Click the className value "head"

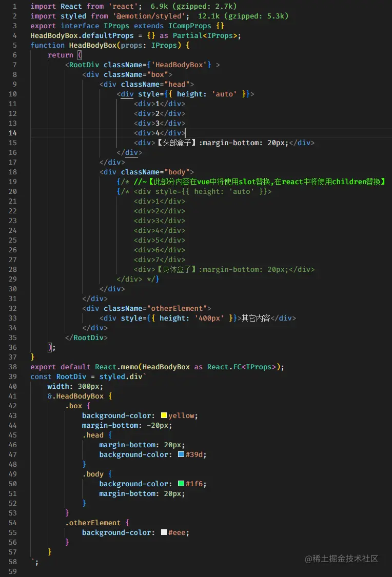click(x=177, y=84)
